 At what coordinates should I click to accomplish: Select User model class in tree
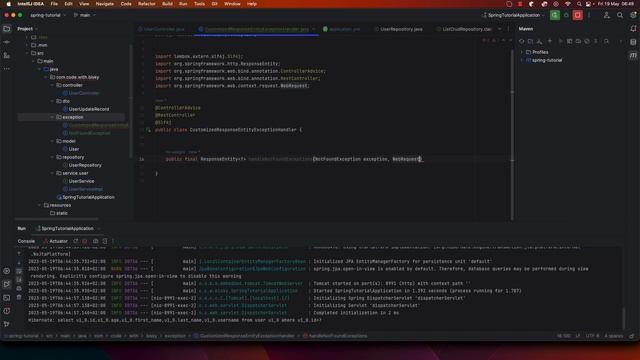(73, 149)
